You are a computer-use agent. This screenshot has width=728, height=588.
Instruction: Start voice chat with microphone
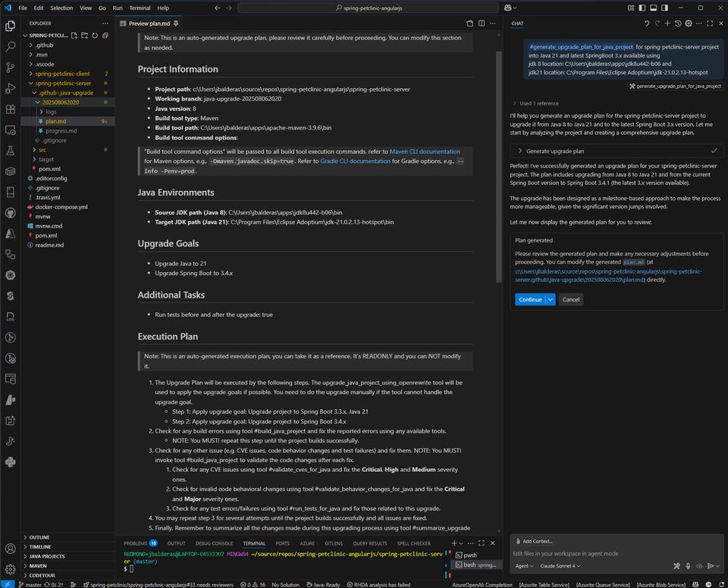click(688, 566)
